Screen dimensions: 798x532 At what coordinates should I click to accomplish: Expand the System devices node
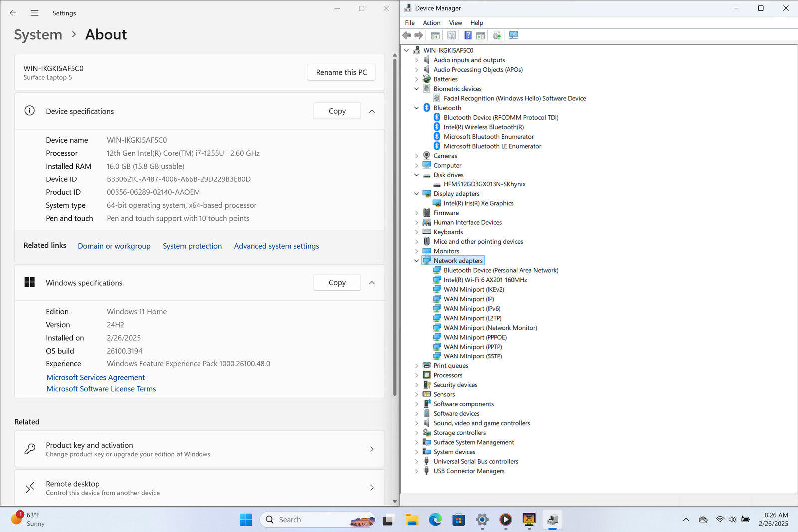click(417, 452)
